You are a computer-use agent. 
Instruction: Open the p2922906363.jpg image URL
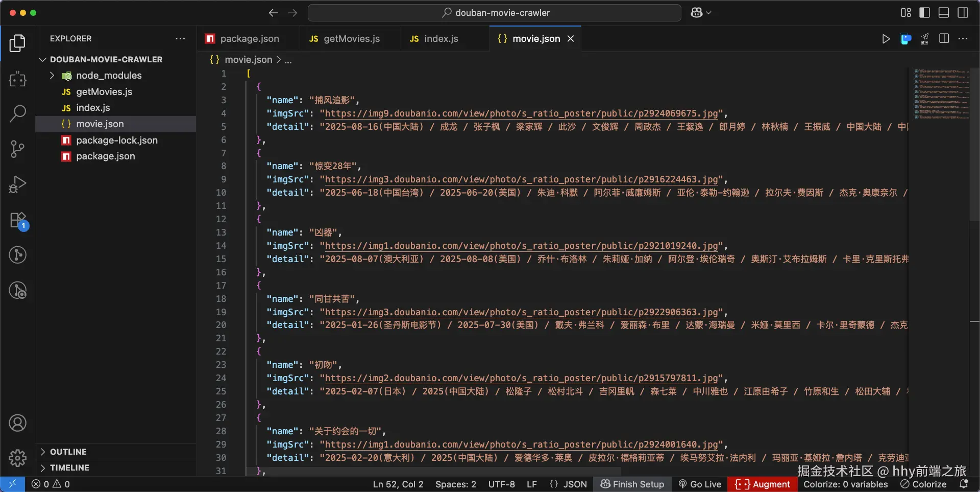(522, 312)
